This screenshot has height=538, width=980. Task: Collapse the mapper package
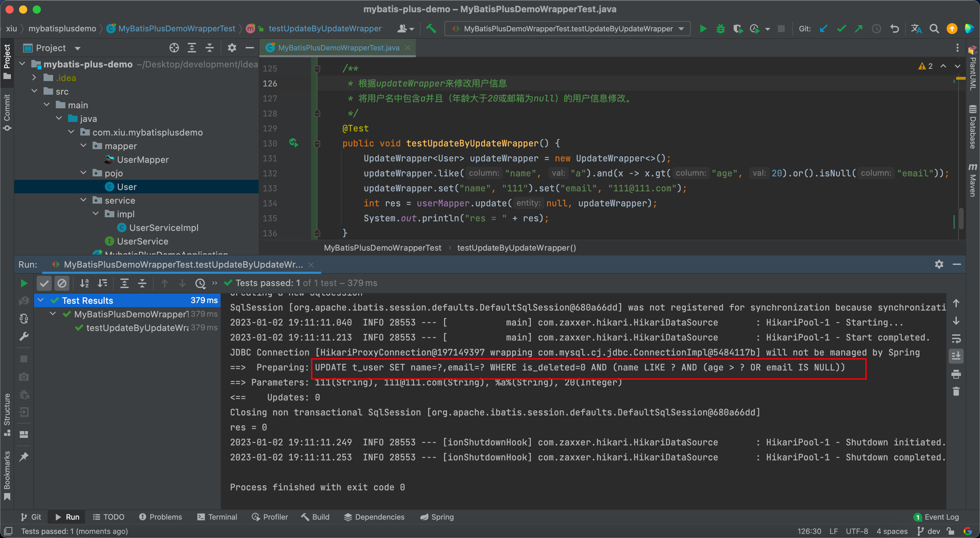coord(84,145)
